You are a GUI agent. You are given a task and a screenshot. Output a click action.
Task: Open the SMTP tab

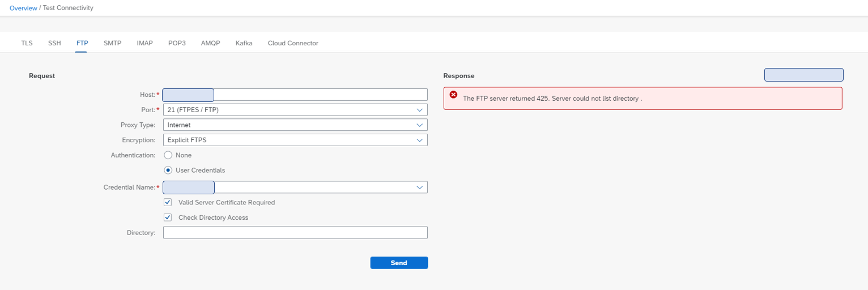pyautogui.click(x=112, y=43)
